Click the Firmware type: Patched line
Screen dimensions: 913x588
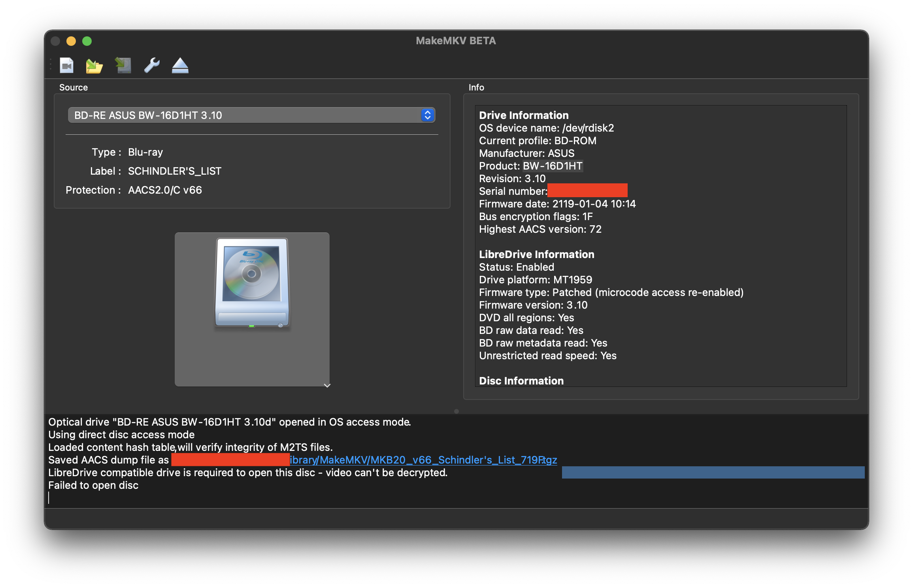point(611,292)
